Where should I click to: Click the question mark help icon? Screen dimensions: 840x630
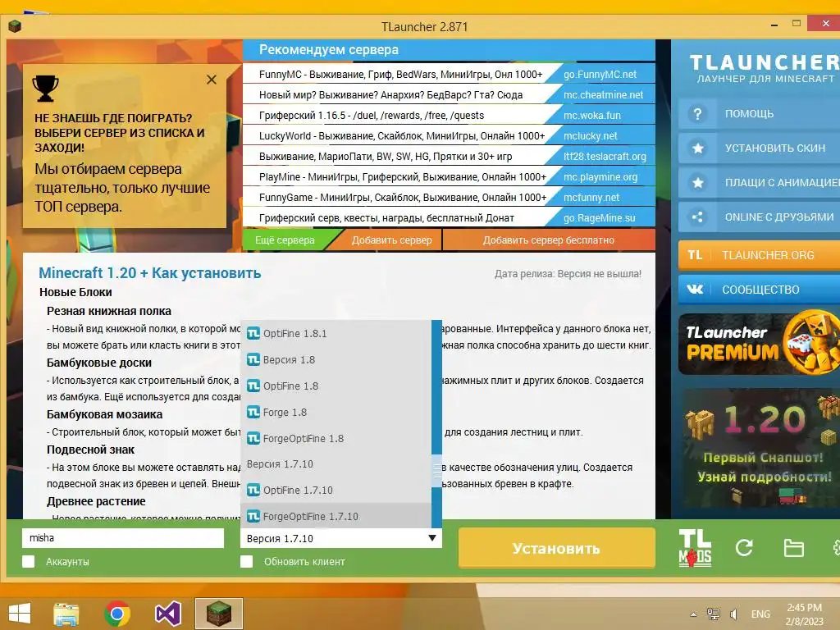[697, 113]
